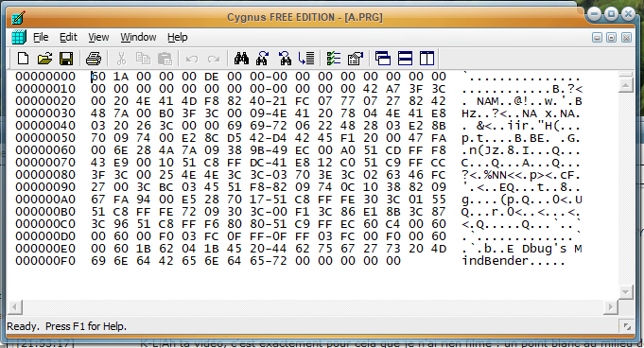Click the Cut scissors icon
Screen dimensions: 644x348
[121, 59]
